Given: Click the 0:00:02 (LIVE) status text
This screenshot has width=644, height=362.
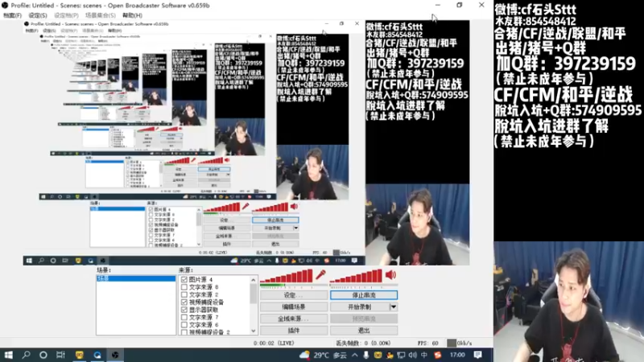Looking at the screenshot, I should (x=274, y=343).
